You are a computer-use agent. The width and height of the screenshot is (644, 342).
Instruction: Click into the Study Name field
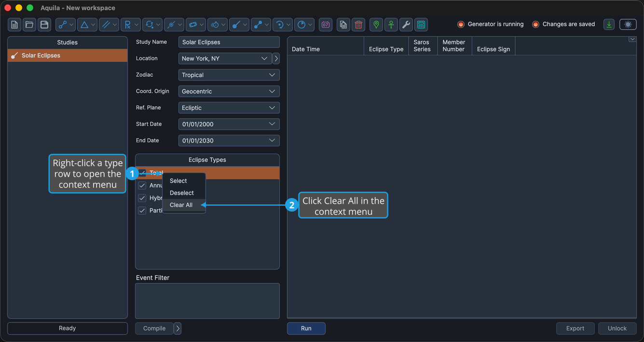[x=229, y=42]
